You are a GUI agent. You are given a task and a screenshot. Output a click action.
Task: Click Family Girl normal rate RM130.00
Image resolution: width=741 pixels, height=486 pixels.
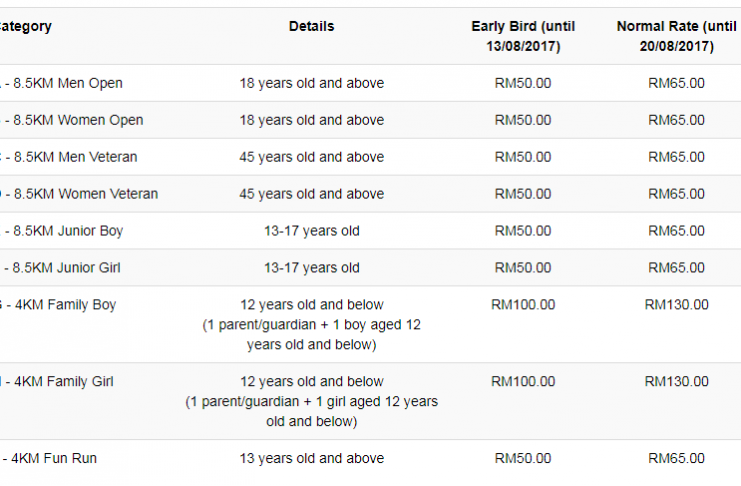click(x=677, y=382)
